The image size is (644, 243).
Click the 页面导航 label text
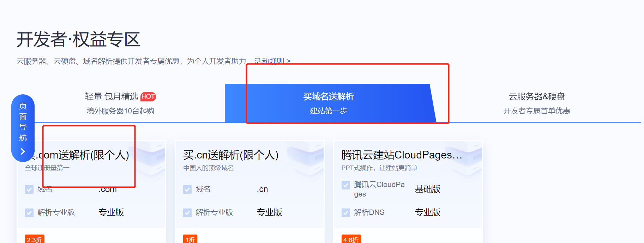(23, 122)
